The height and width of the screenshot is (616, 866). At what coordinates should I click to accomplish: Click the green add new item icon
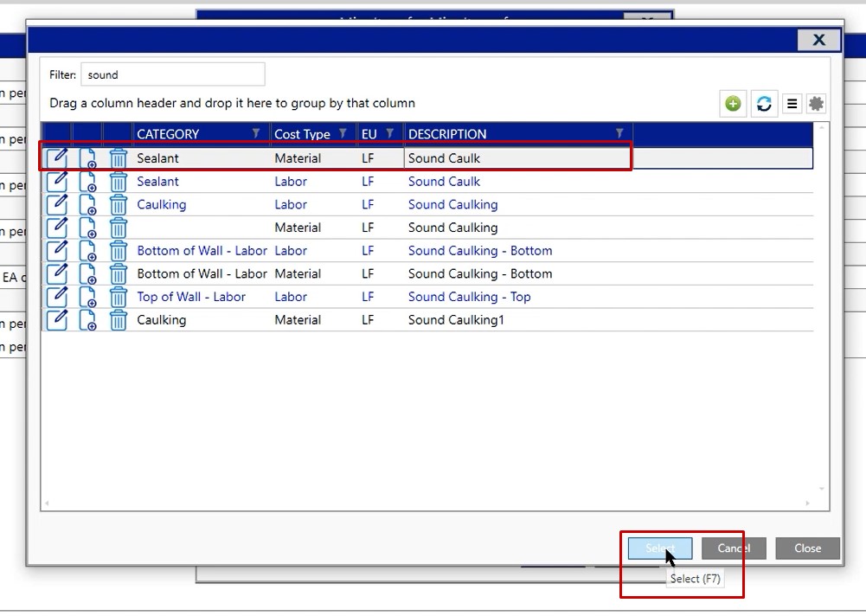[x=733, y=104]
